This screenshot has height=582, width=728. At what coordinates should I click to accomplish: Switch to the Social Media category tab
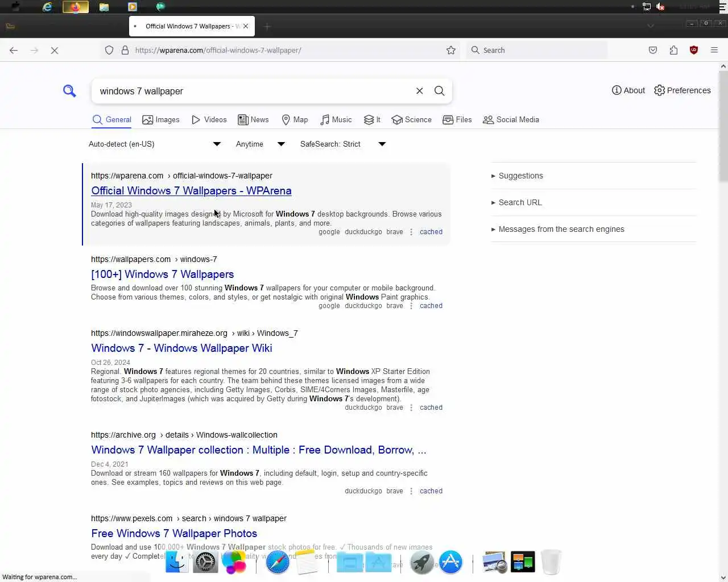coord(511,119)
